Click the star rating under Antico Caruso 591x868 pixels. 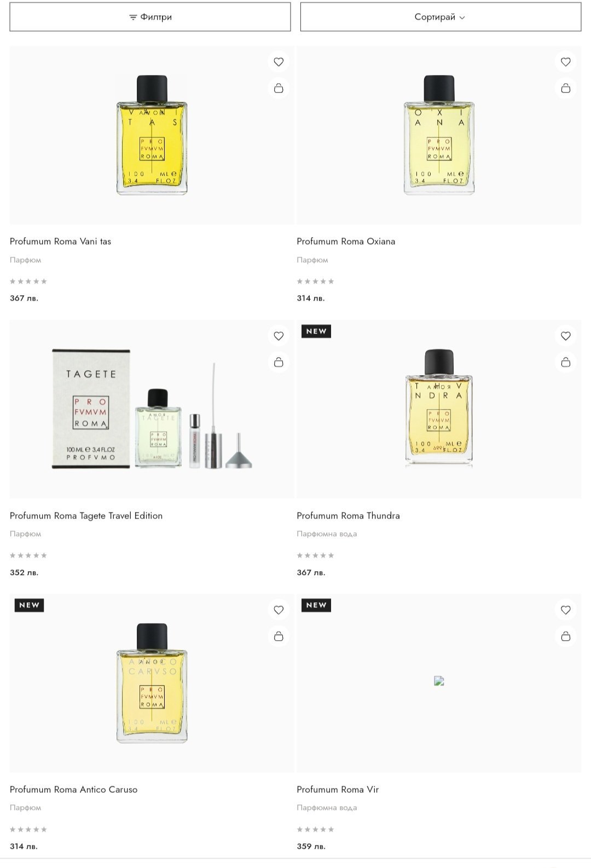coord(28,829)
